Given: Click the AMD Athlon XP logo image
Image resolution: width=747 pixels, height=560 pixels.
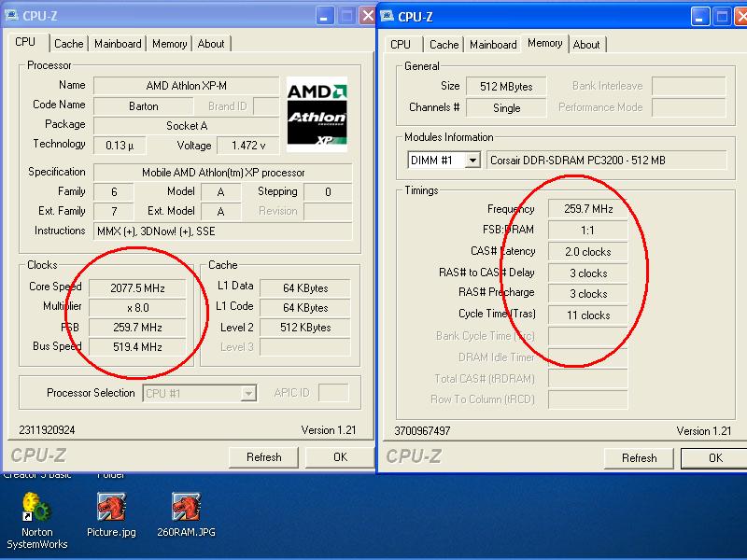Looking at the screenshot, I should [317, 114].
